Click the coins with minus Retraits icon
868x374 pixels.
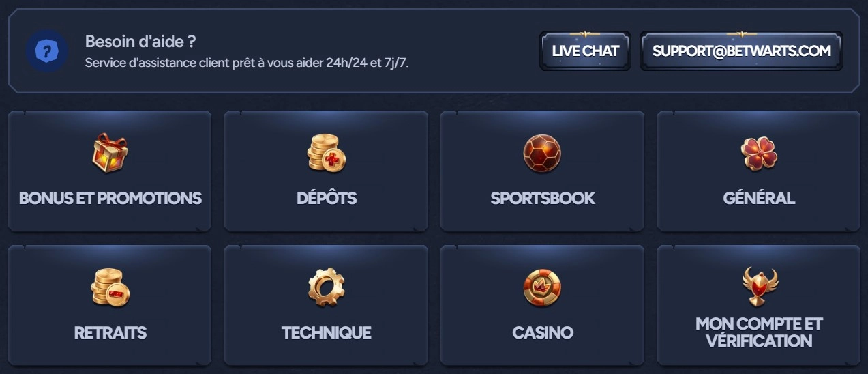[x=110, y=287]
